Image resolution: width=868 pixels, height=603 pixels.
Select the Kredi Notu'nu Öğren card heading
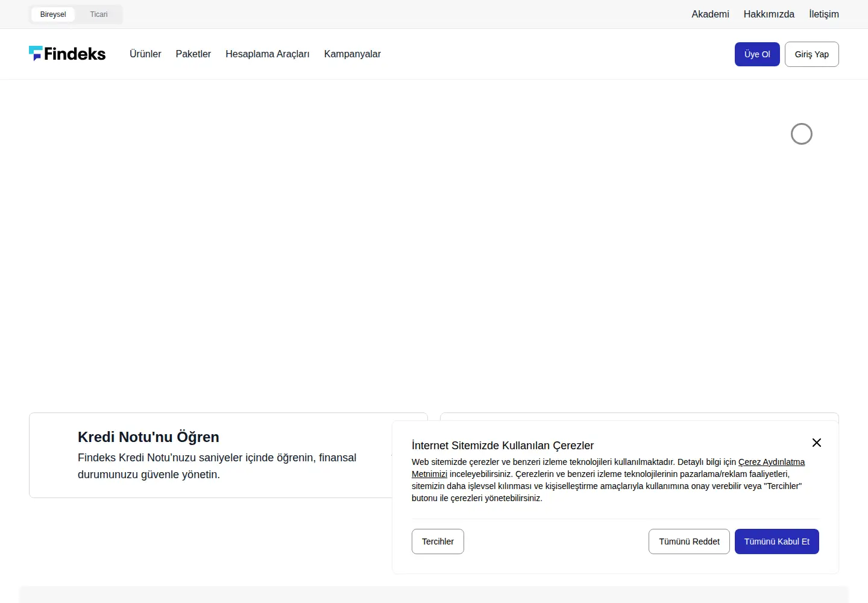(x=148, y=437)
